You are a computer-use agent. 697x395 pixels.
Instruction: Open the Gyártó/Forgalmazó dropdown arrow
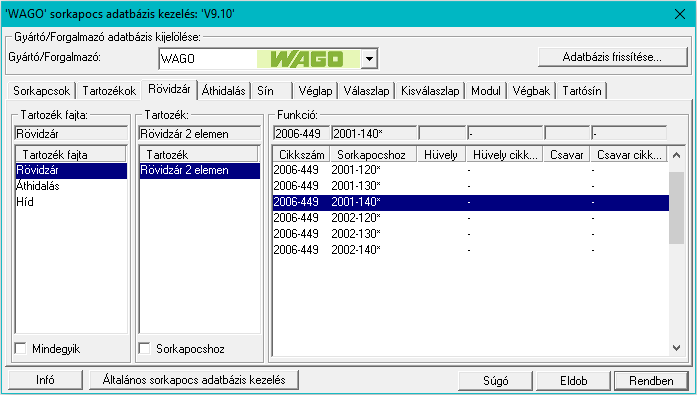[x=369, y=59]
